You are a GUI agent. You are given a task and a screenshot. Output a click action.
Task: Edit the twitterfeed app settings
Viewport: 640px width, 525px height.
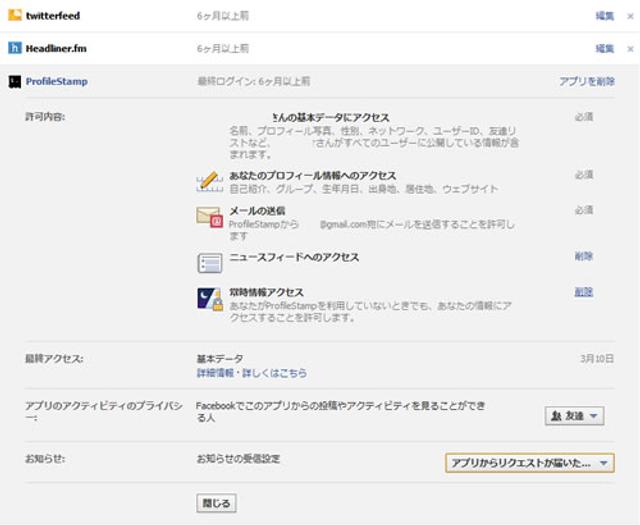pos(604,16)
